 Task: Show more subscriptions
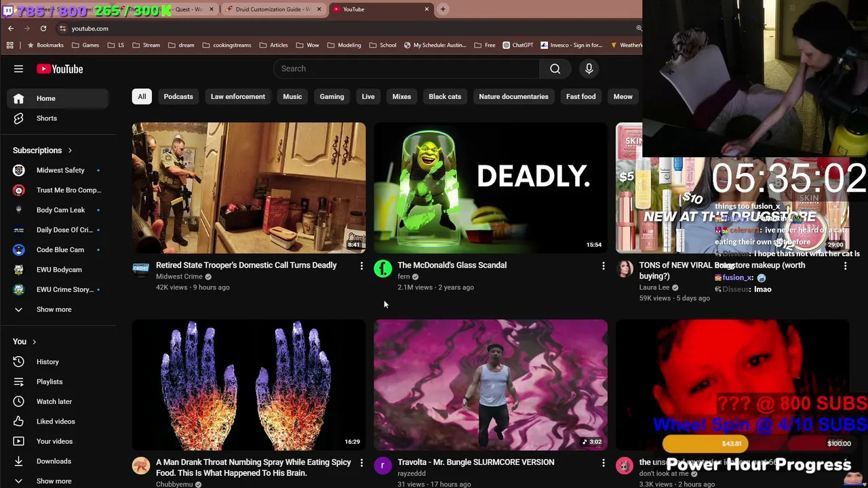pyautogui.click(x=58, y=309)
